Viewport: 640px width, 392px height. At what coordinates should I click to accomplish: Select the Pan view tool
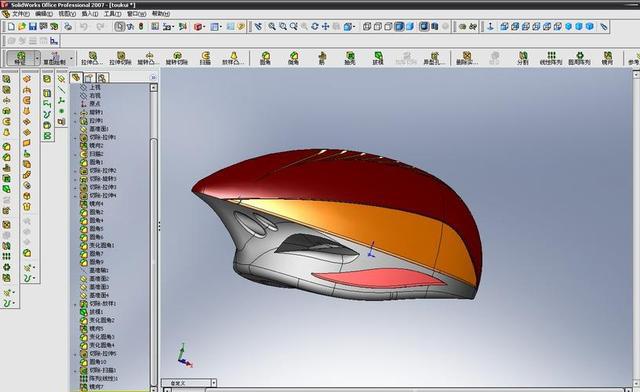325,27
